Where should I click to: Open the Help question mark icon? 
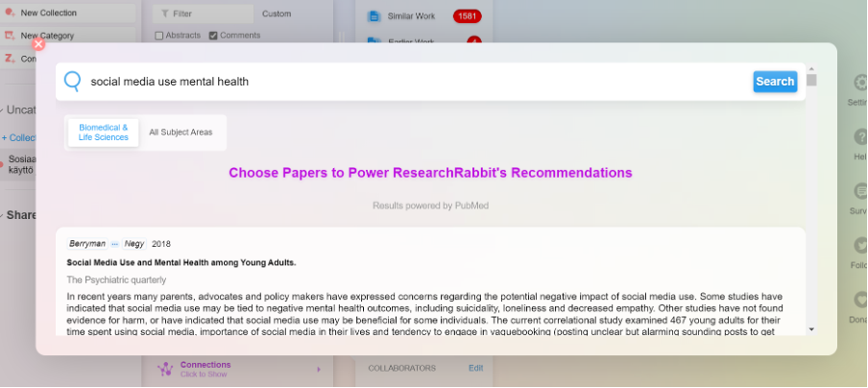click(861, 136)
